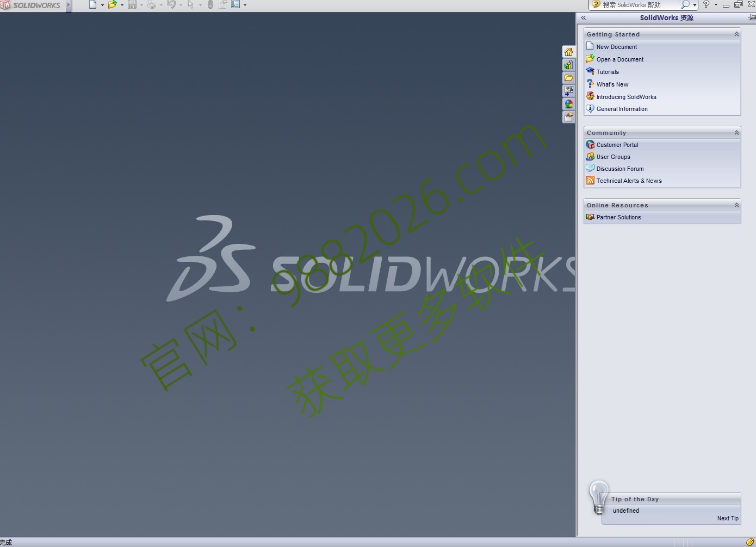Click the Next Tip link
Screen dimensions: 756x547
728,518
